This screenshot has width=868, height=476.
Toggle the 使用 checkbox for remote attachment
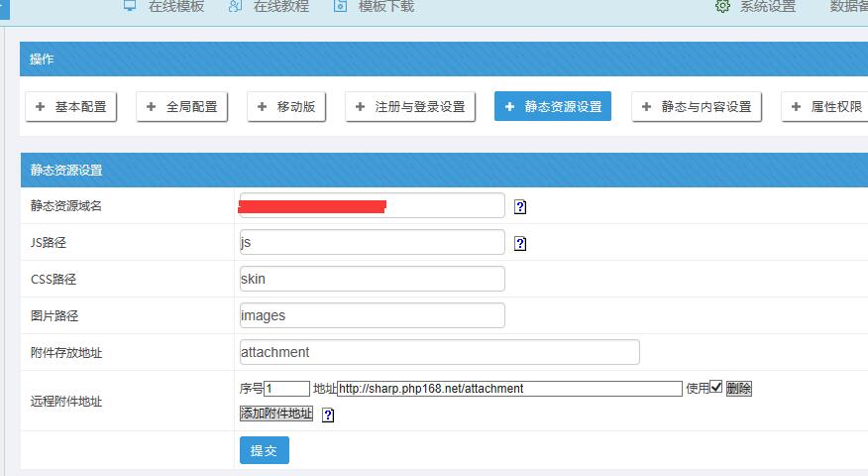point(716,388)
